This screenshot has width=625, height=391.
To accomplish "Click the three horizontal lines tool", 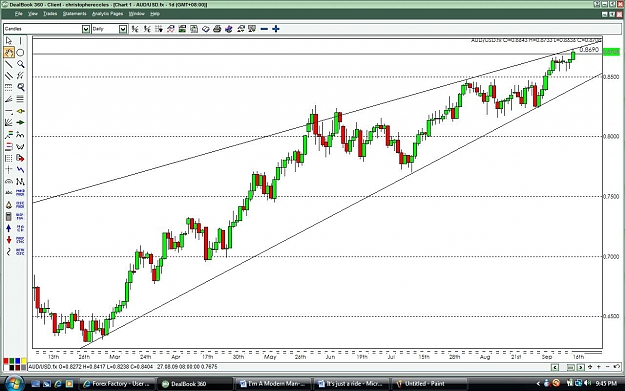I will 20,99.
